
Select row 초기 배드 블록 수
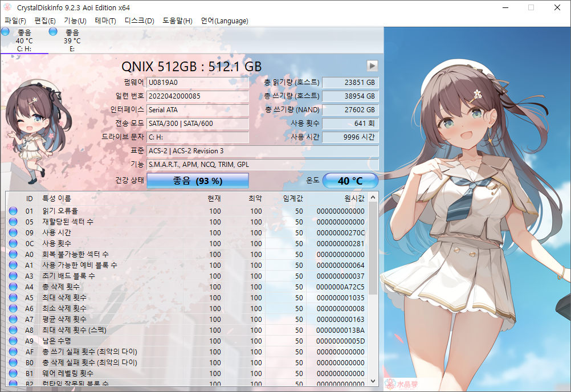pyautogui.click(x=187, y=276)
